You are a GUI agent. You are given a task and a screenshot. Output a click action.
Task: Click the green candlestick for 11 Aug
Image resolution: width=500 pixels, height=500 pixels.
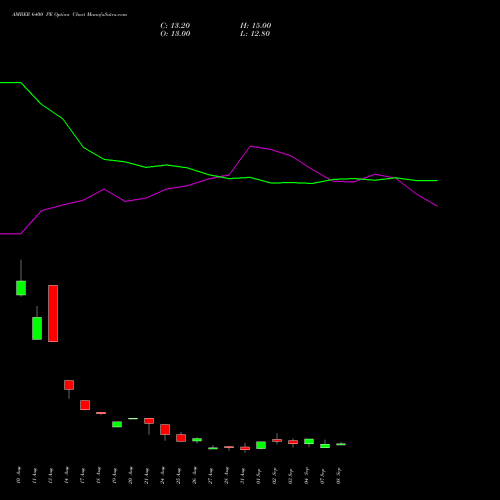click(x=37, y=328)
